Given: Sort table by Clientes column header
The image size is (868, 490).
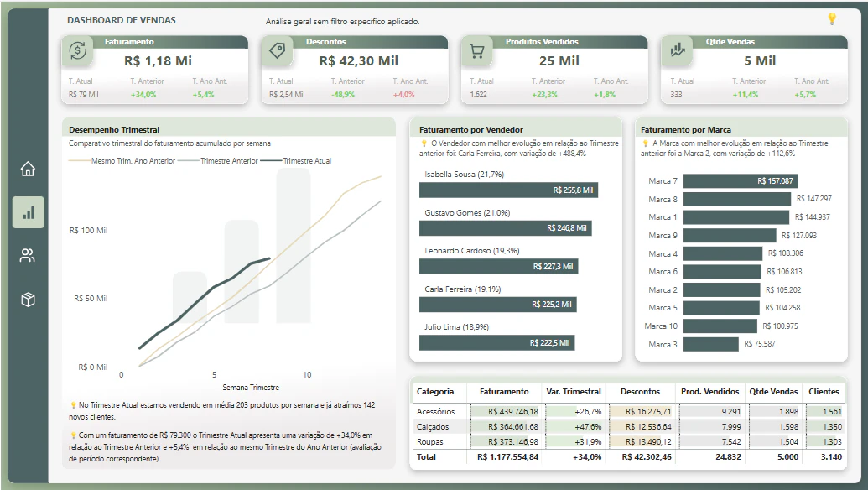Looking at the screenshot, I should pyautogui.click(x=824, y=392).
